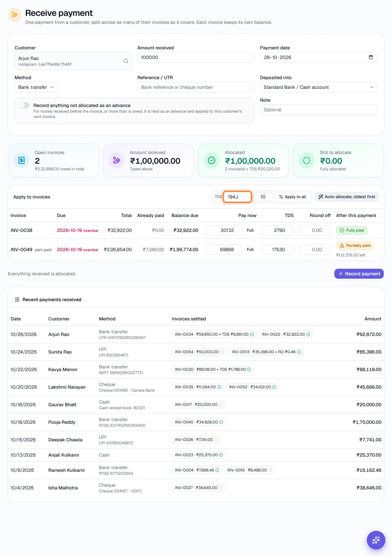Click Round off field for INV-0038
This screenshot has width=392, height=556.
click(x=315, y=230)
